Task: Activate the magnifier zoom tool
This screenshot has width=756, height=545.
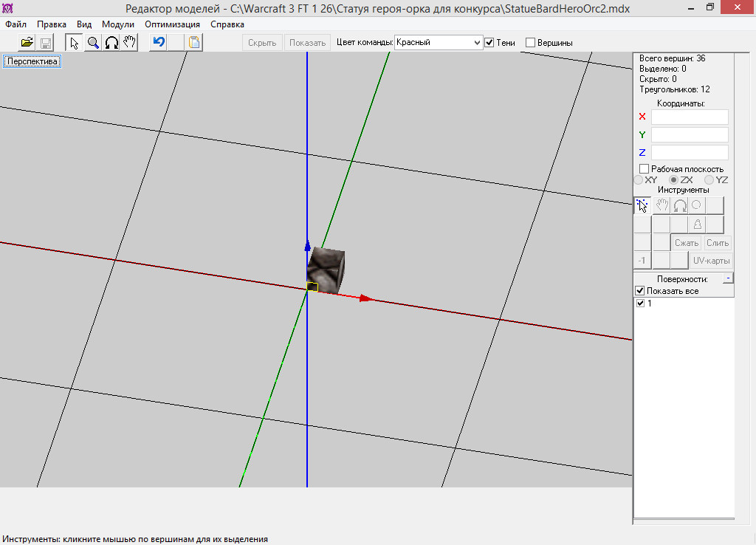Action: [92, 42]
